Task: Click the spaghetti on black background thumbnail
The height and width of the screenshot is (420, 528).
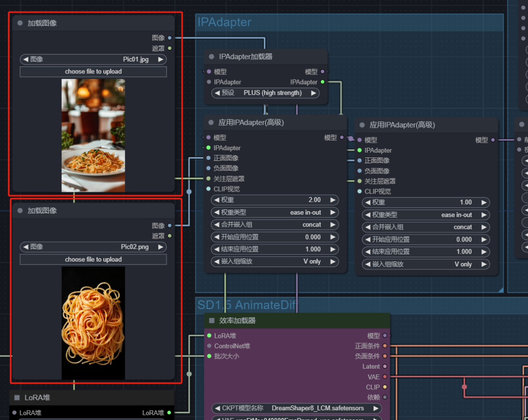Action: pyautogui.click(x=93, y=323)
